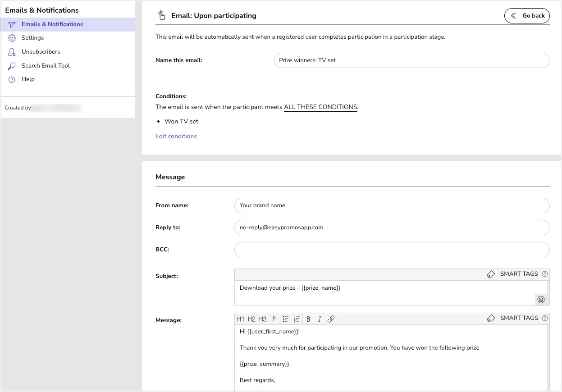Apply Paragraph format in message toolbar
Screen dimensions: 562x392
(274, 319)
